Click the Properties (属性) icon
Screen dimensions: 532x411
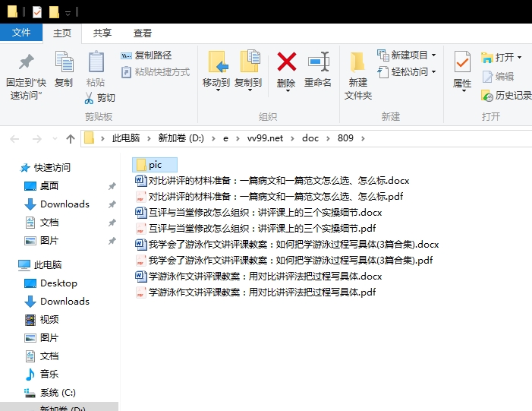coord(462,62)
